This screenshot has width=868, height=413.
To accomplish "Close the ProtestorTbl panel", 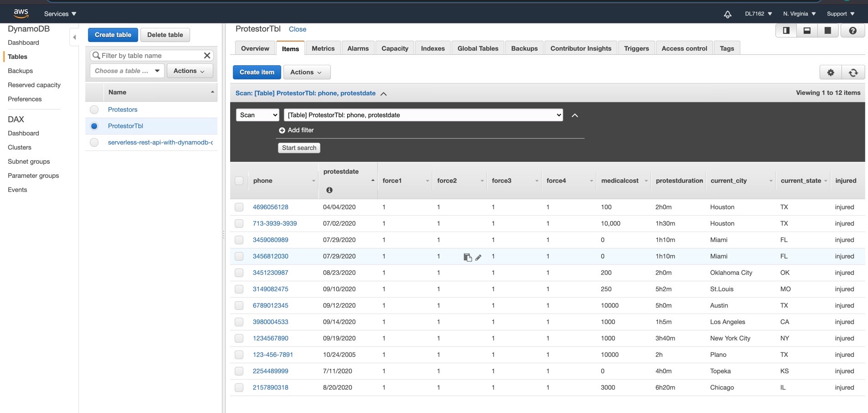I will (298, 29).
